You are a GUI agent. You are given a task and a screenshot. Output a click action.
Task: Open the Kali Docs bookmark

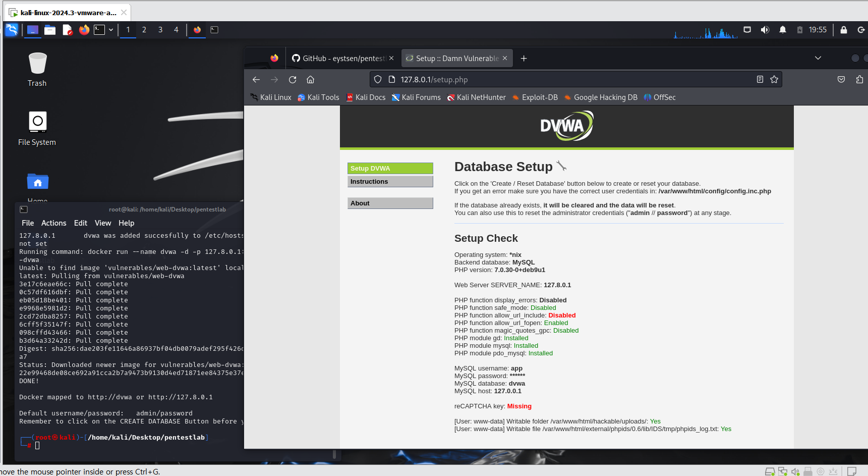pyautogui.click(x=366, y=97)
